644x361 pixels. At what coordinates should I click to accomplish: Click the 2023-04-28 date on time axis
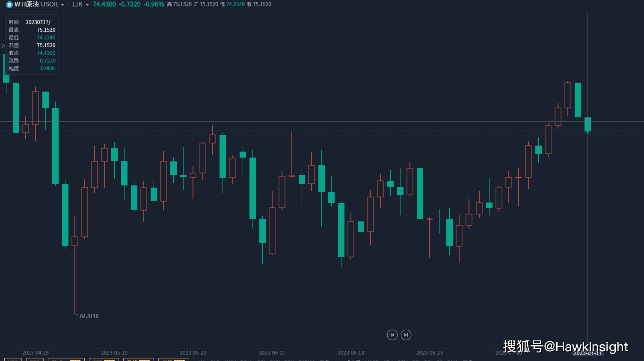tap(36, 353)
